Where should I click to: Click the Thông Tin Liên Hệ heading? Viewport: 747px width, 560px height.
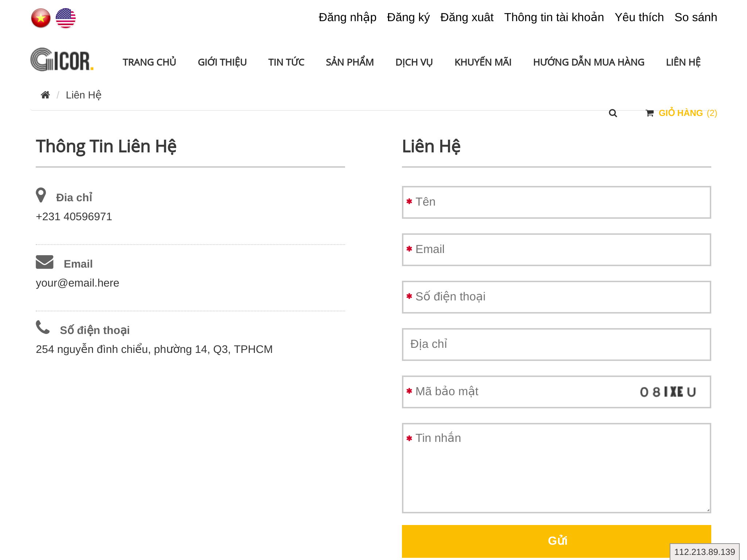[106, 147]
